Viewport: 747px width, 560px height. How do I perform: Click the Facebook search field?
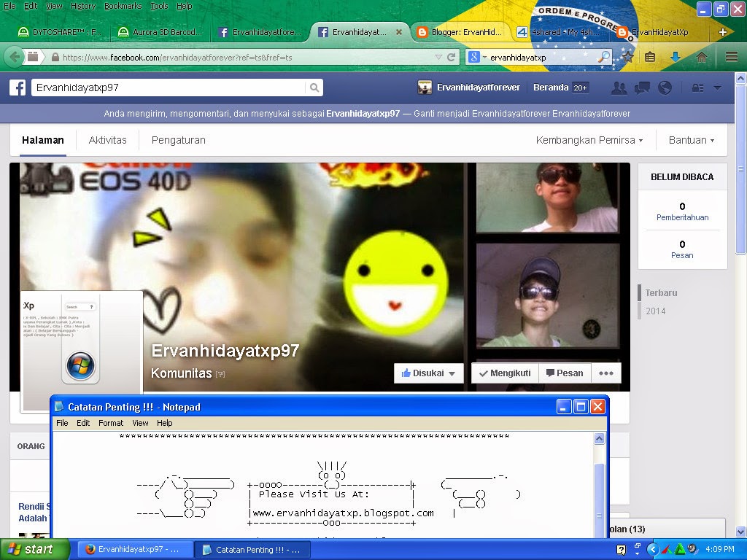click(169, 87)
